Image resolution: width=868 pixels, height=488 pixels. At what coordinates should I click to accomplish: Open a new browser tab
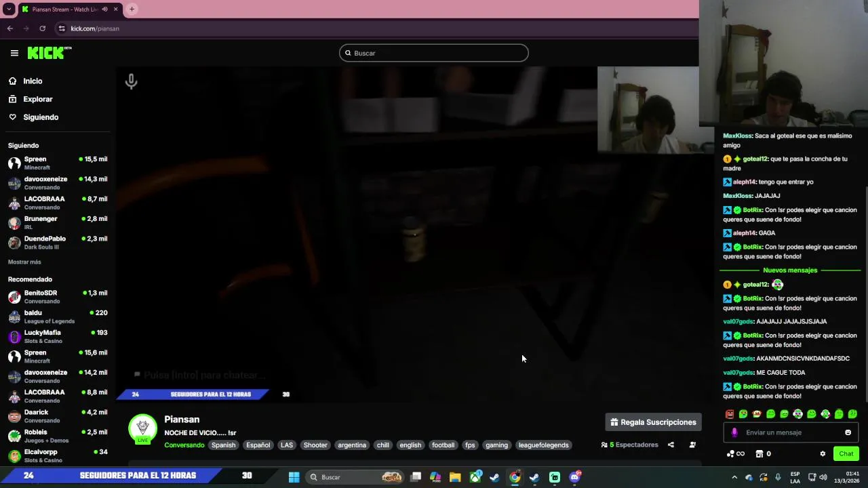point(132,9)
